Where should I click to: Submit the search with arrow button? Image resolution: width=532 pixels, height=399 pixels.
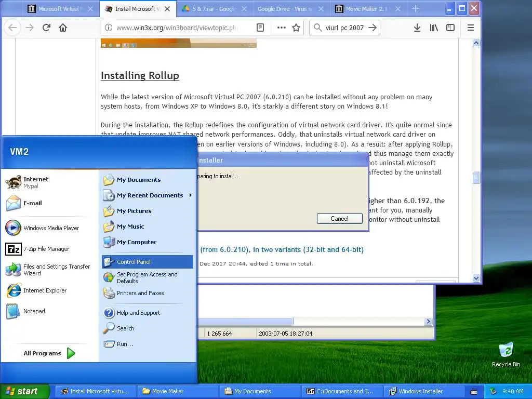click(x=373, y=28)
